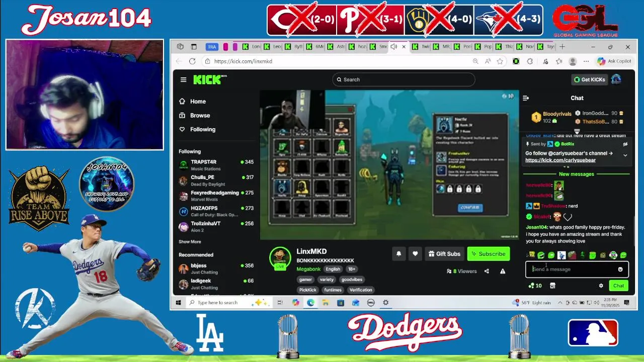Open Edge settings and more menu
Image resolution: width=644 pixels, height=362 pixels.
586,61
